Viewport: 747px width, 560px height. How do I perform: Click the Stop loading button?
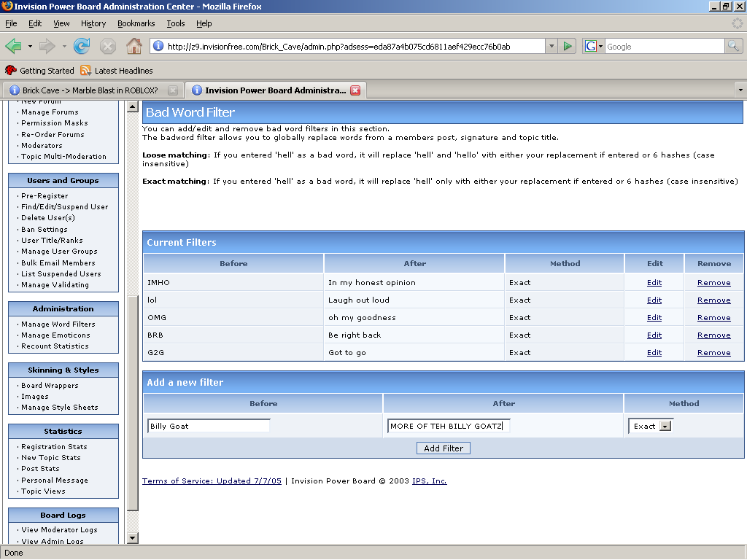(108, 46)
